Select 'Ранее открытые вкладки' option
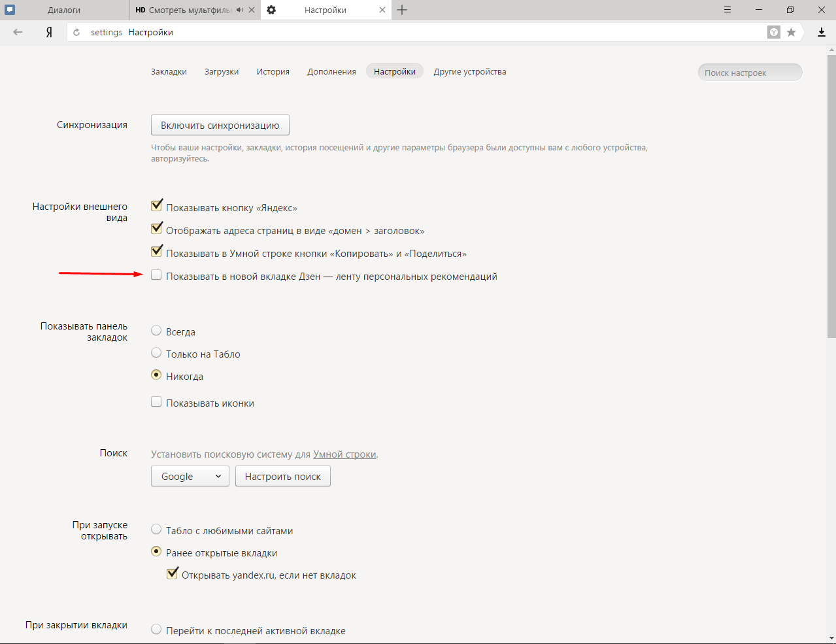Screen dimensions: 836x644 point(156,552)
